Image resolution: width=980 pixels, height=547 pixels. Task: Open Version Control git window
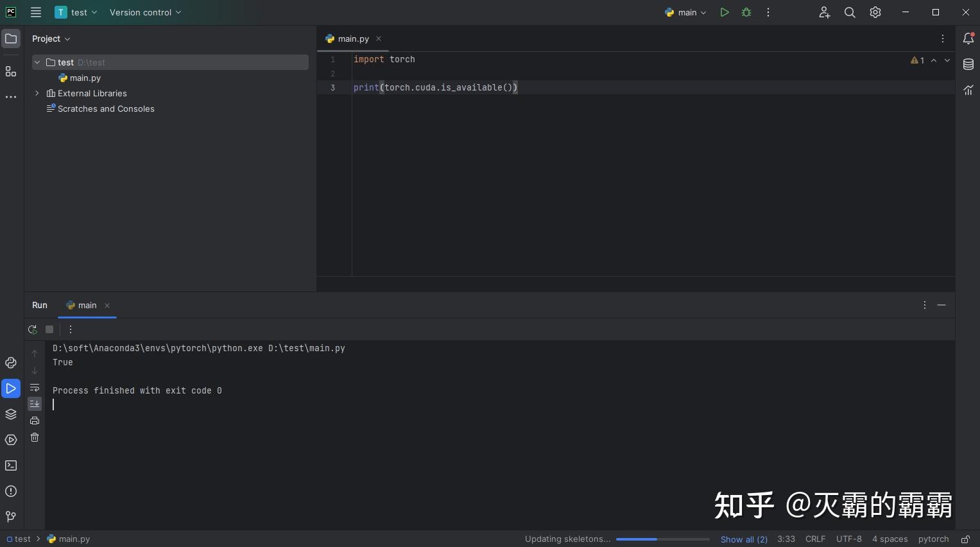[x=11, y=517]
